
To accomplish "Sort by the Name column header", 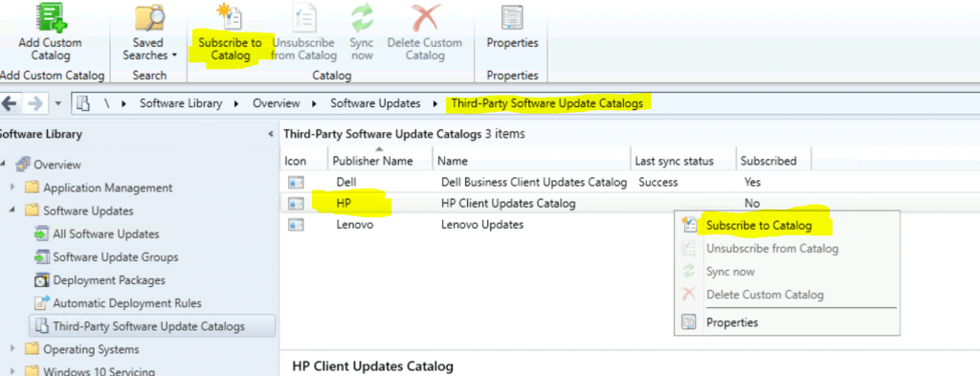I will [531, 161].
